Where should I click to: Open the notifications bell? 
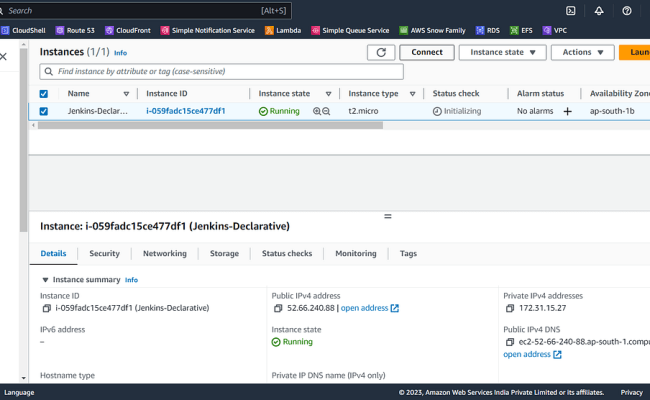599,11
